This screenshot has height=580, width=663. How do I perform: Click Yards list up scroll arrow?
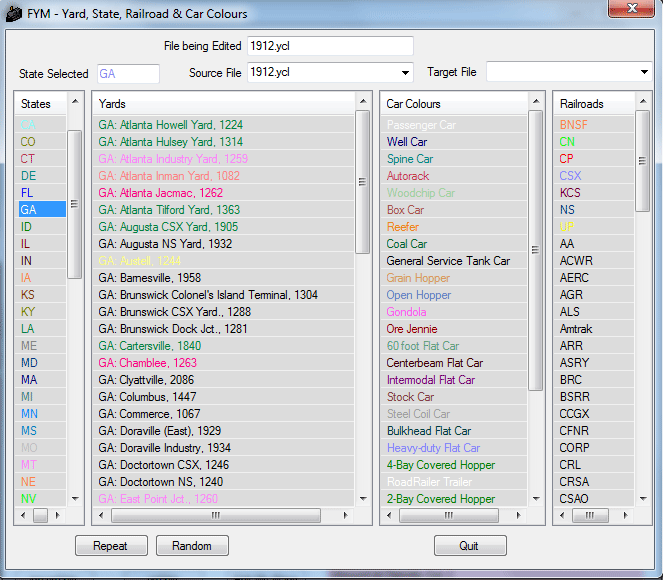coord(363,101)
